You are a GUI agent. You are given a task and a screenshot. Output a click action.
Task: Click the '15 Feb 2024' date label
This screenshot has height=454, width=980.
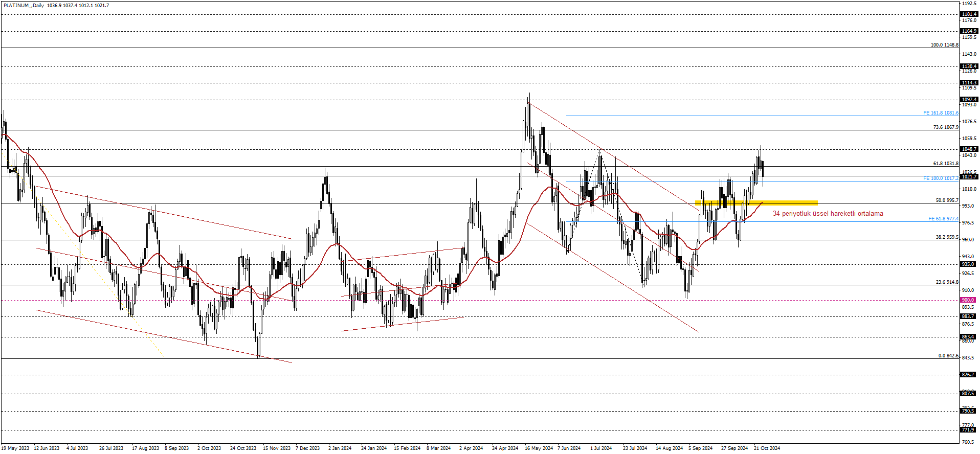tap(407, 448)
